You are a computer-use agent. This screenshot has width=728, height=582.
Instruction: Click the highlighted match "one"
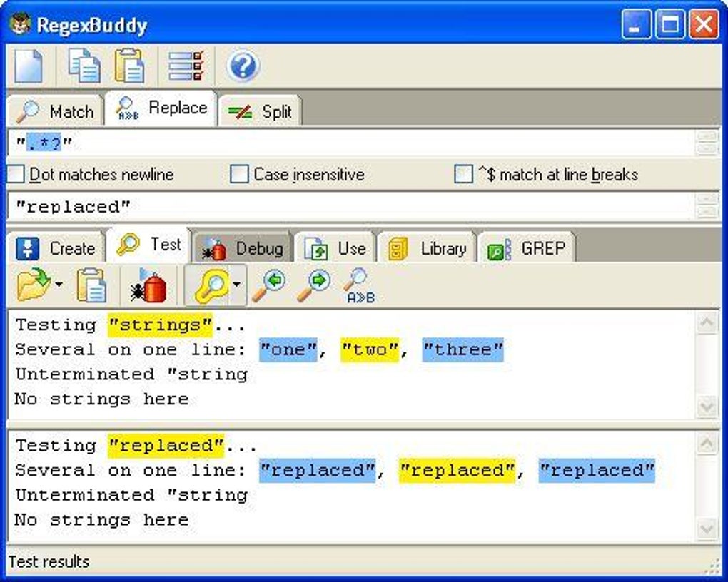point(288,349)
